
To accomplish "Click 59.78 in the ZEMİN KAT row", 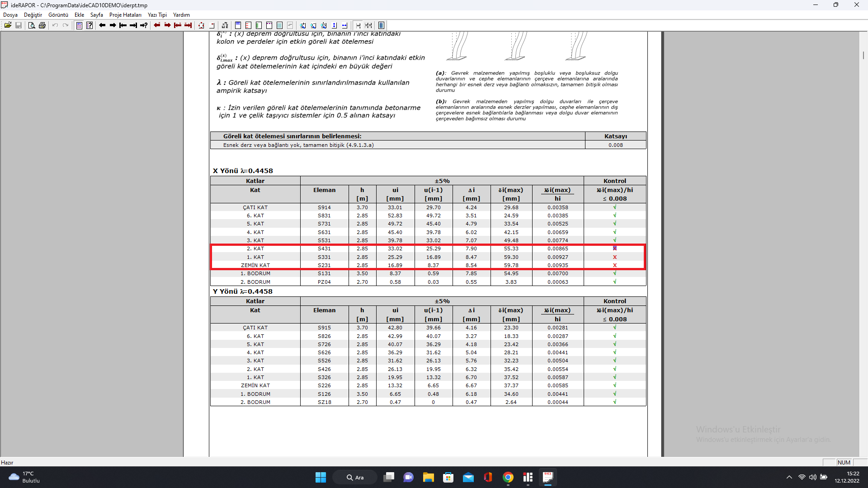I will [x=511, y=265].
